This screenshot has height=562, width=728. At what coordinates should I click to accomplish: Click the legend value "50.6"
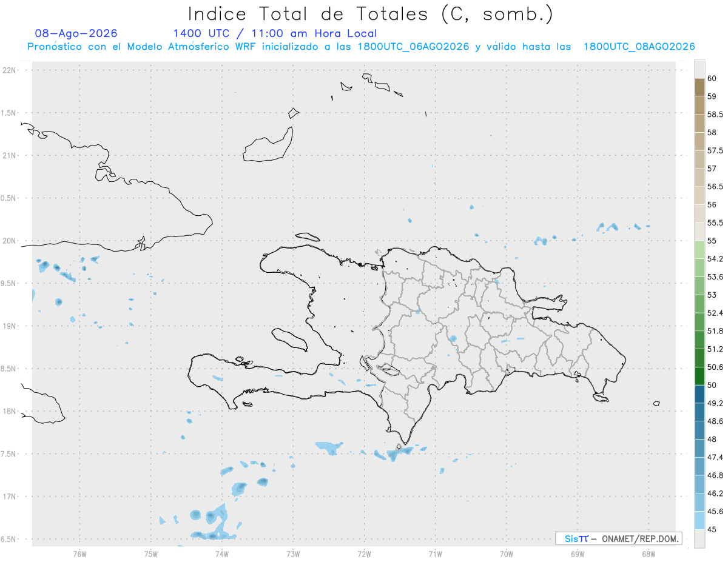tap(715, 367)
